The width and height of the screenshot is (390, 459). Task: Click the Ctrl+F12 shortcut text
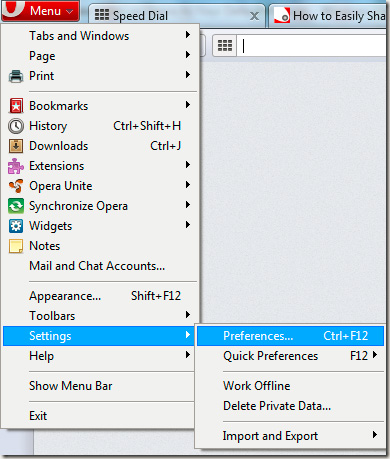346,336
